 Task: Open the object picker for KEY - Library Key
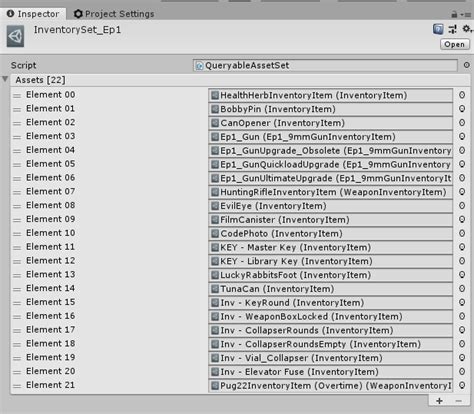(462, 261)
